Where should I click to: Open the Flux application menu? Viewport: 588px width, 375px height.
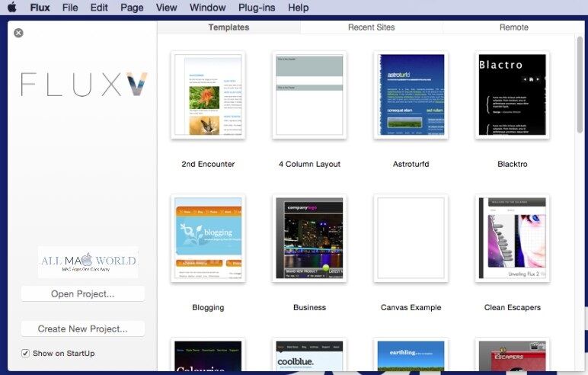coord(40,8)
